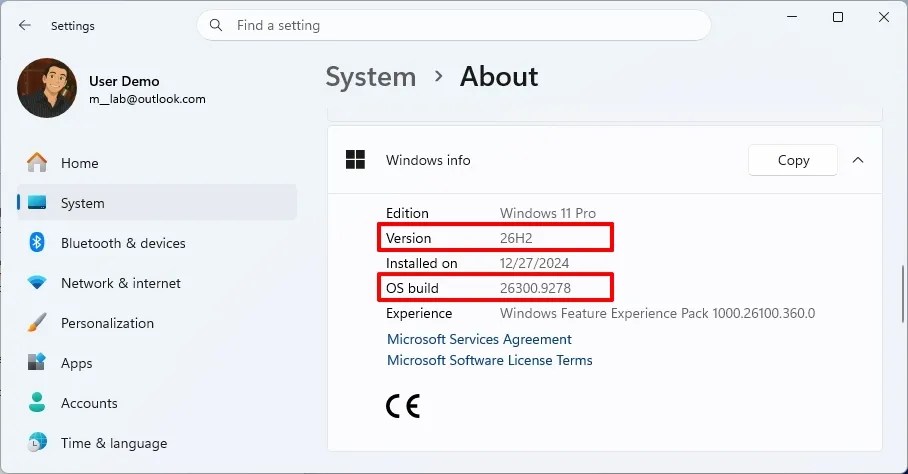Open the Microsoft Services Agreement link
Image resolution: width=908 pixels, height=474 pixels.
479,339
